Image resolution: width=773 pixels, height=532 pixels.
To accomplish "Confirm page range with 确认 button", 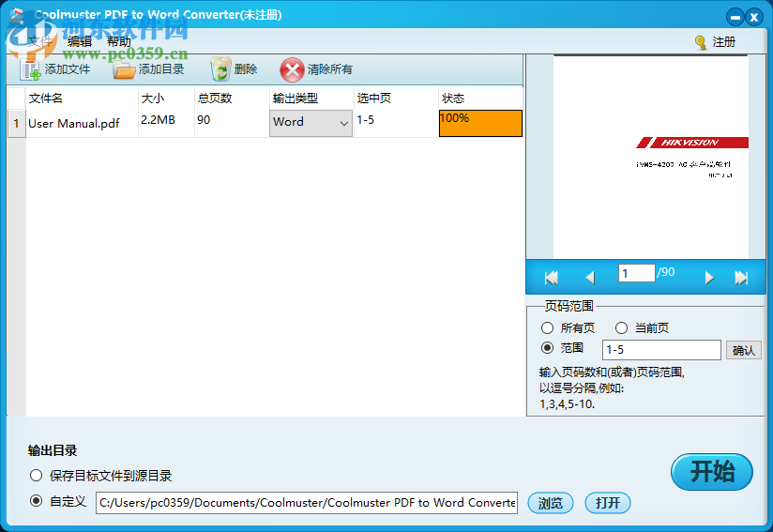I will coord(743,351).
